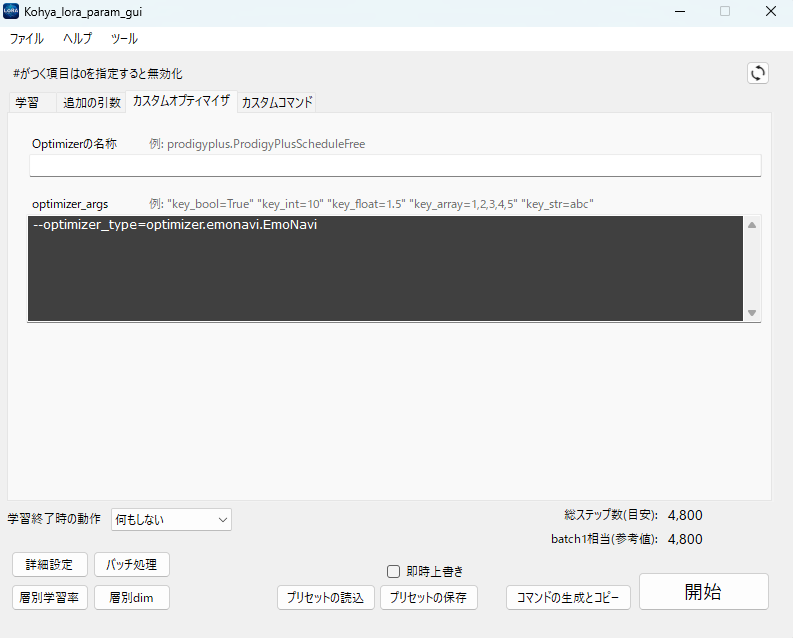The width and height of the screenshot is (793, 638).
Task: Click the optimizer_args label
Action: click(70, 204)
